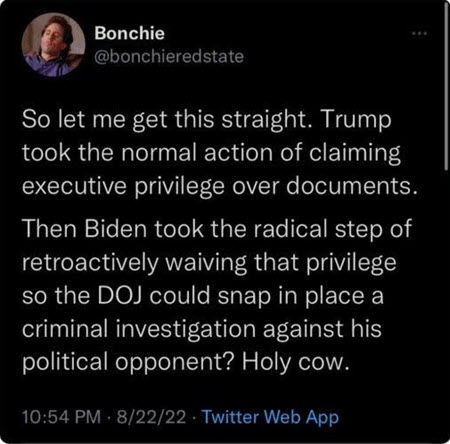Place cursor on the 'Holy cow.' text
The image size is (450, 444).
[x=296, y=362]
